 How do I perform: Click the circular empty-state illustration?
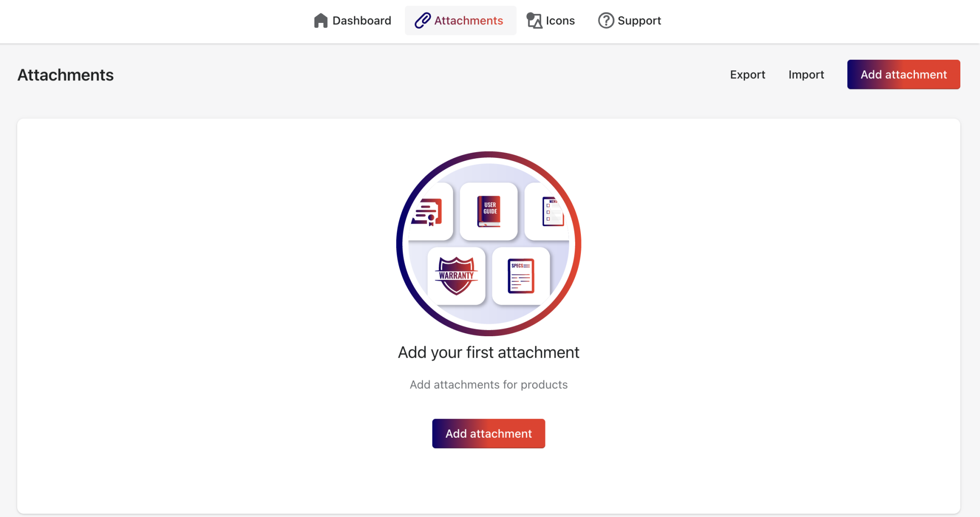pyautogui.click(x=489, y=244)
